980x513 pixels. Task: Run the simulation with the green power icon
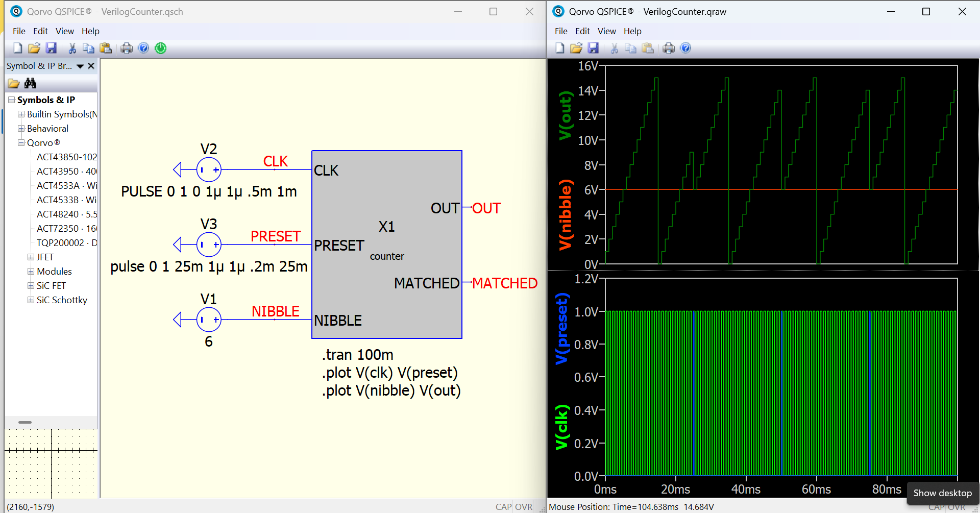tap(161, 47)
